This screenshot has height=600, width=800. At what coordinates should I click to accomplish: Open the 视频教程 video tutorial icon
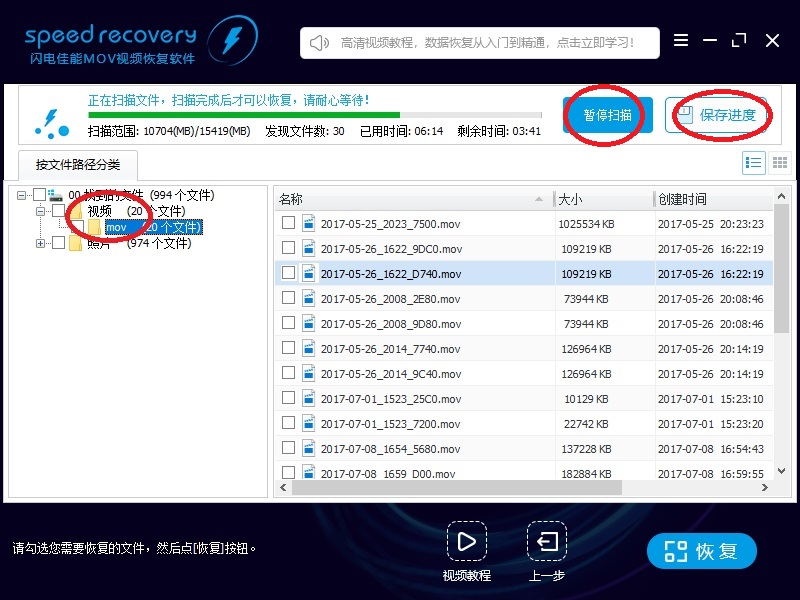466,542
